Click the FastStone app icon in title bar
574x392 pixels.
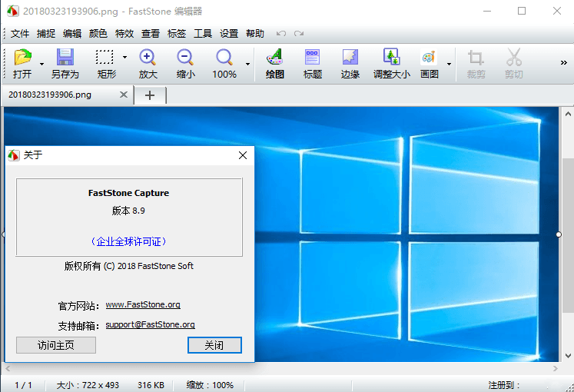coord(13,11)
